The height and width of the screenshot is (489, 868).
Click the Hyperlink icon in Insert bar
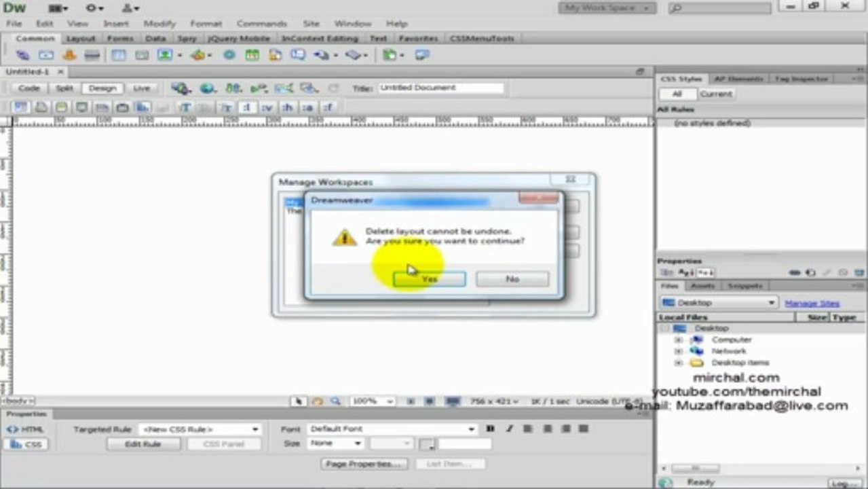(23, 55)
